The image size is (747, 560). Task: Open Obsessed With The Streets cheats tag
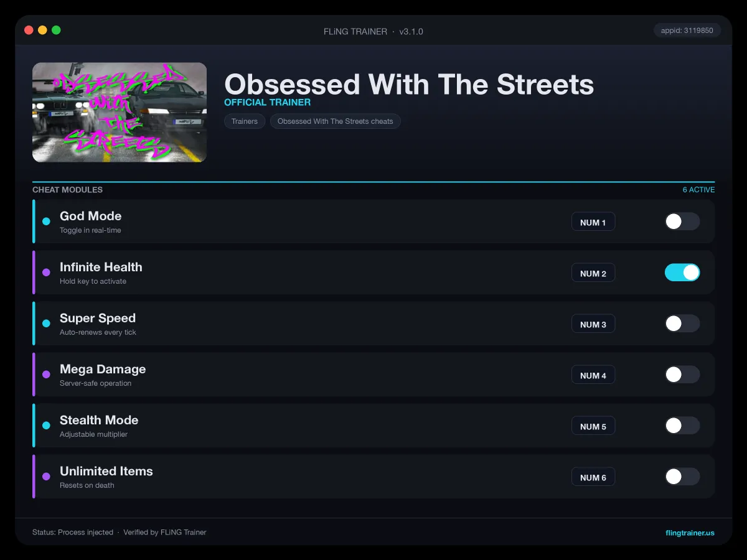point(336,121)
